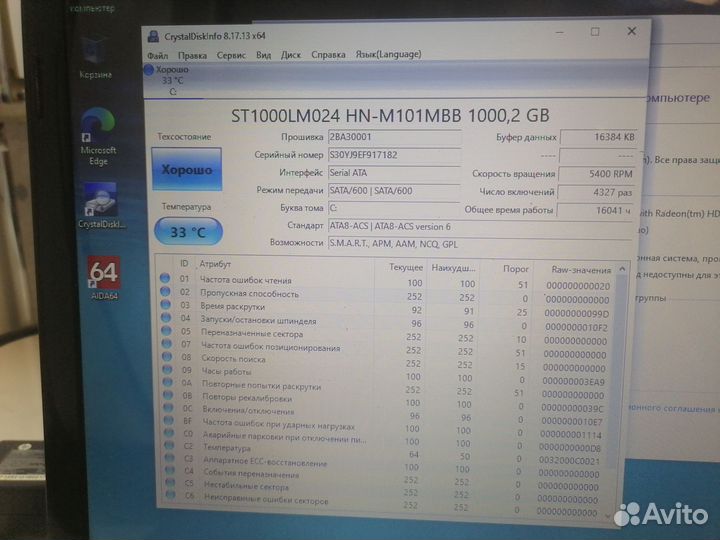This screenshot has height=540, width=720.
Task: Select row Скорость поиска
Action: point(386,362)
